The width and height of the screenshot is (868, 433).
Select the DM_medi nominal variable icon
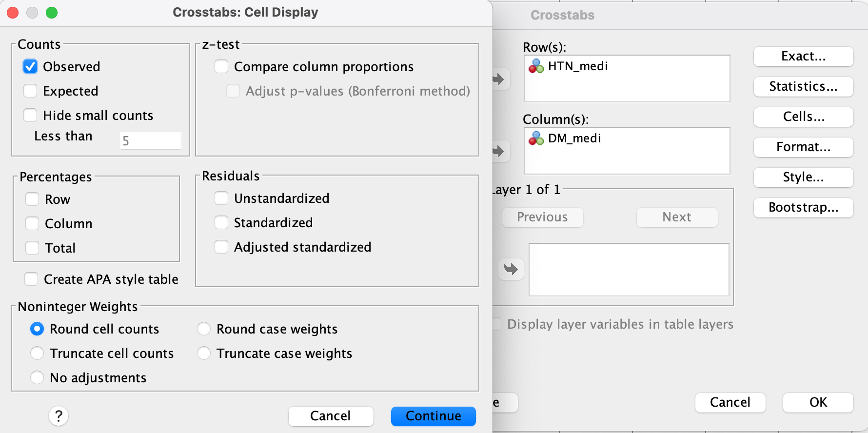click(x=536, y=138)
